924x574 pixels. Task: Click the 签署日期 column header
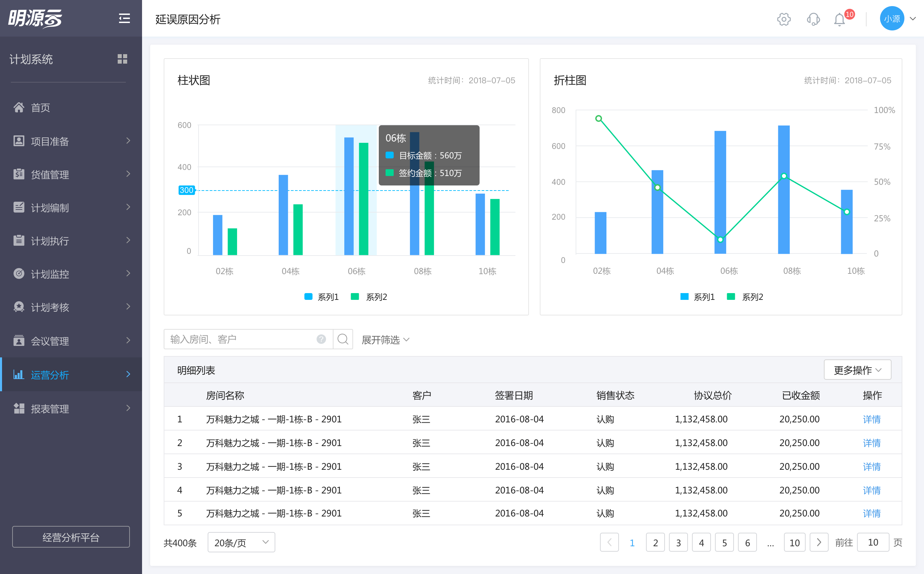(514, 395)
